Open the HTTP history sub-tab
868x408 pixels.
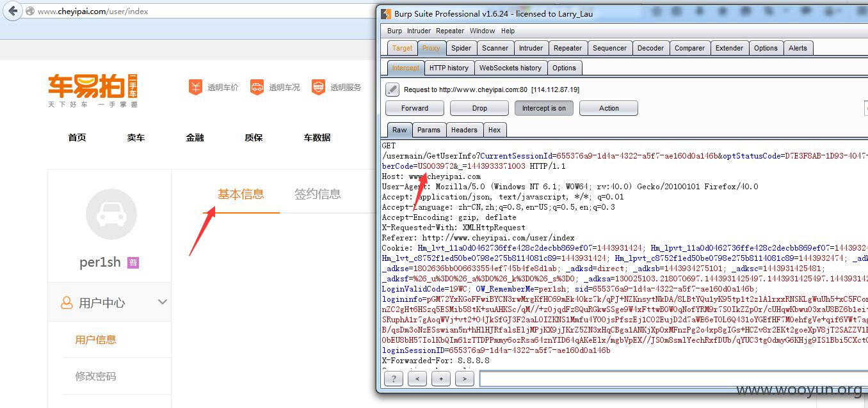[449, 68]
